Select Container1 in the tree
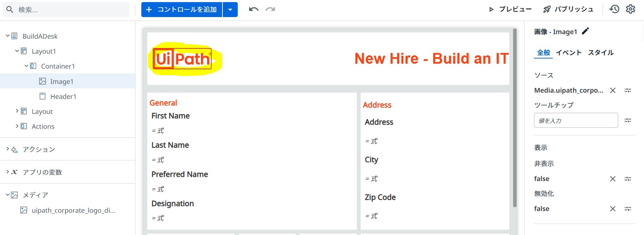This screenshot has width=644, height=235. pyautogui.click(x=58, y=66)
